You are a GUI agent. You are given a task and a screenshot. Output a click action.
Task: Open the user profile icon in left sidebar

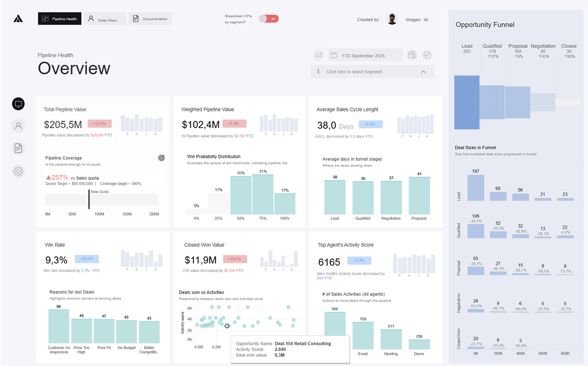[18, 126]
